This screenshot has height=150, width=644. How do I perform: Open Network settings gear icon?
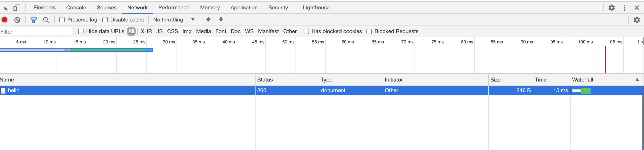[637, 20]
